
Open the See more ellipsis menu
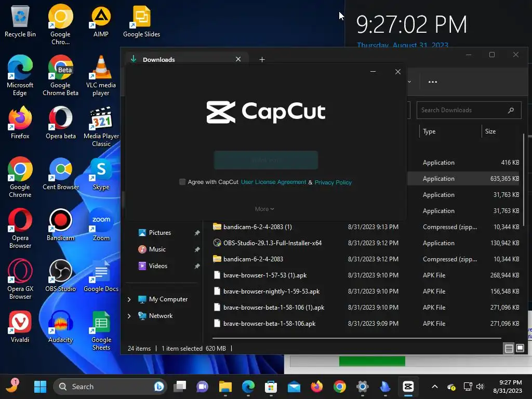tap(433, 82)
